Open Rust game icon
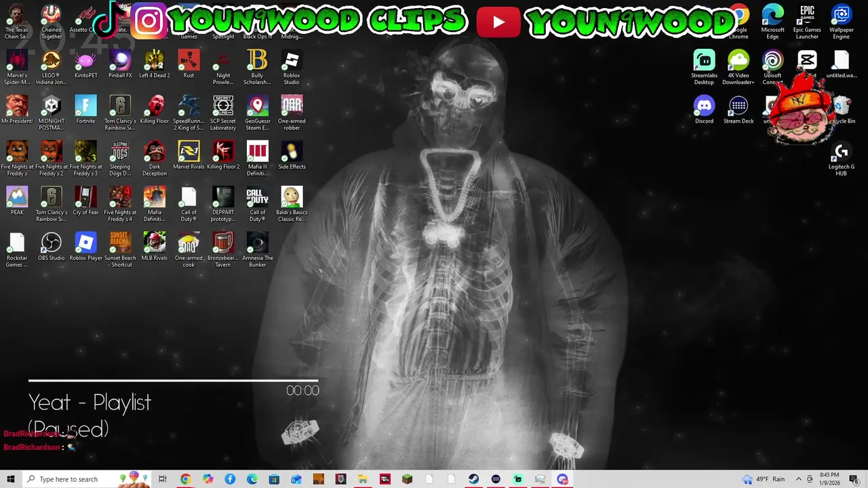868x488 pixels. tap(189, 65)
